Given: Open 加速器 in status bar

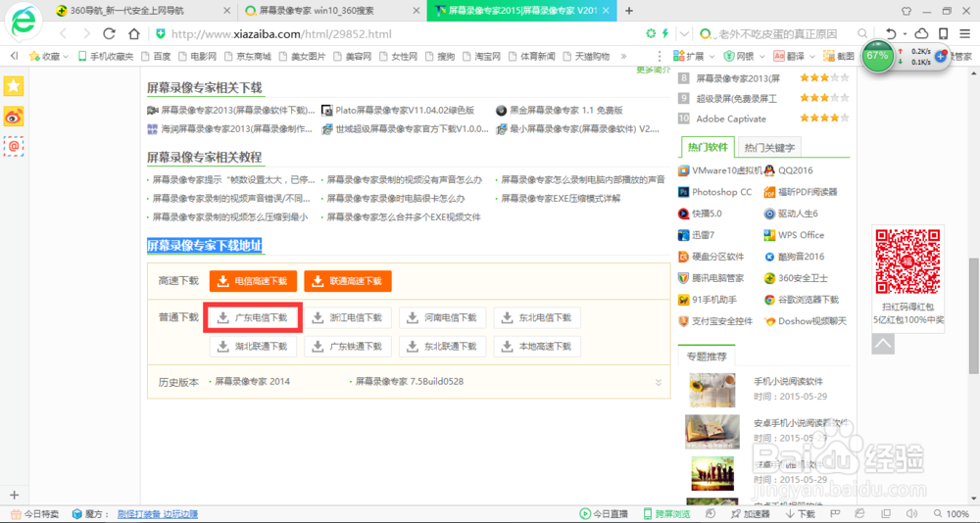Looking at the screenshot, I should pyautogui.click(x=749, y=513).
